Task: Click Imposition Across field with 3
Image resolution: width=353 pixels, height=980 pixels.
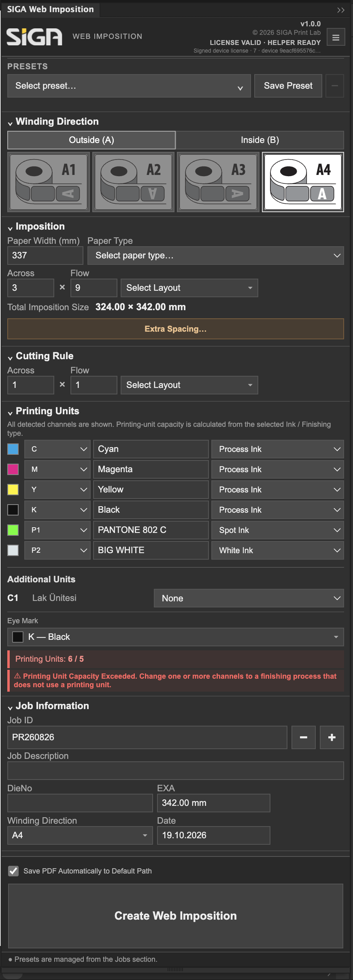Action: coord(31,288)
